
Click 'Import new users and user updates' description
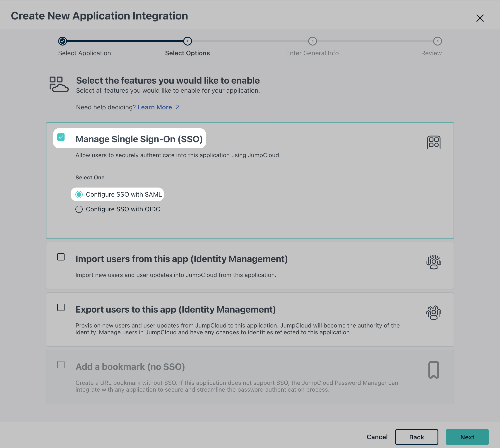pos(176,275)
